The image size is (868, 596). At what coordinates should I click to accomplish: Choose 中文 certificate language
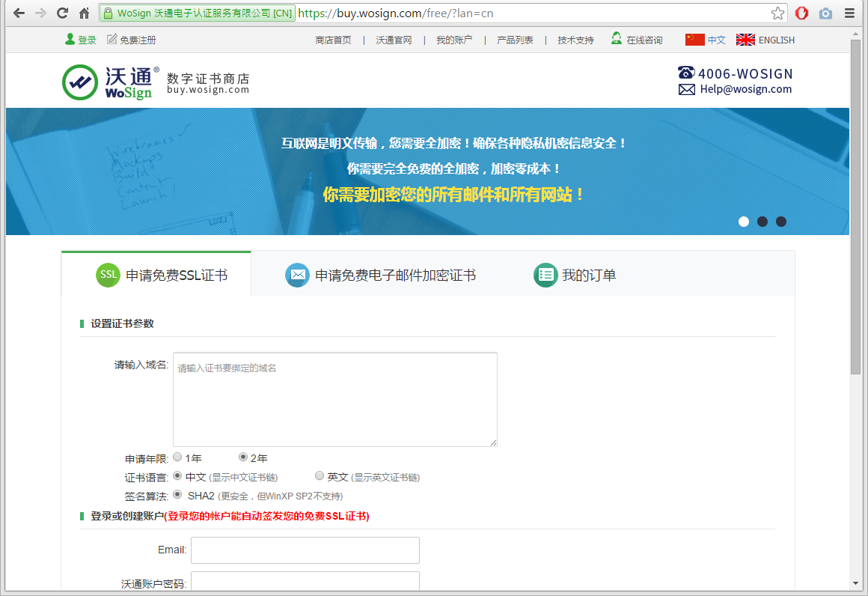tap(177, 475)
